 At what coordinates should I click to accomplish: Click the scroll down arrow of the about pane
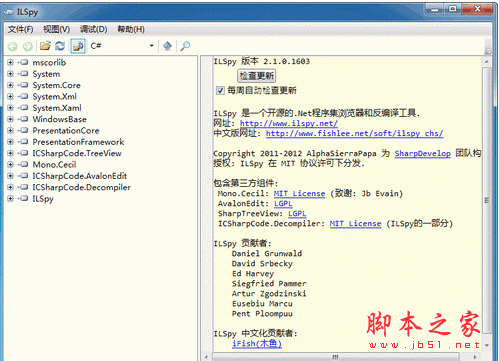pyautogui.click(x=487, y=345)
